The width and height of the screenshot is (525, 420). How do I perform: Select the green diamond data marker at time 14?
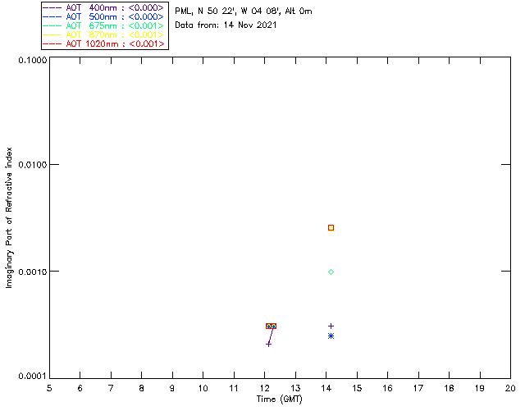331,272
